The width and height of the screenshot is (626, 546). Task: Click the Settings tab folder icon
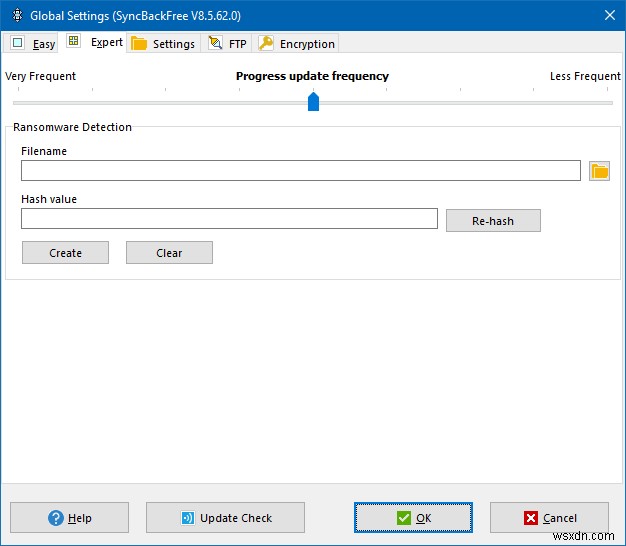[x=139, y=43]
